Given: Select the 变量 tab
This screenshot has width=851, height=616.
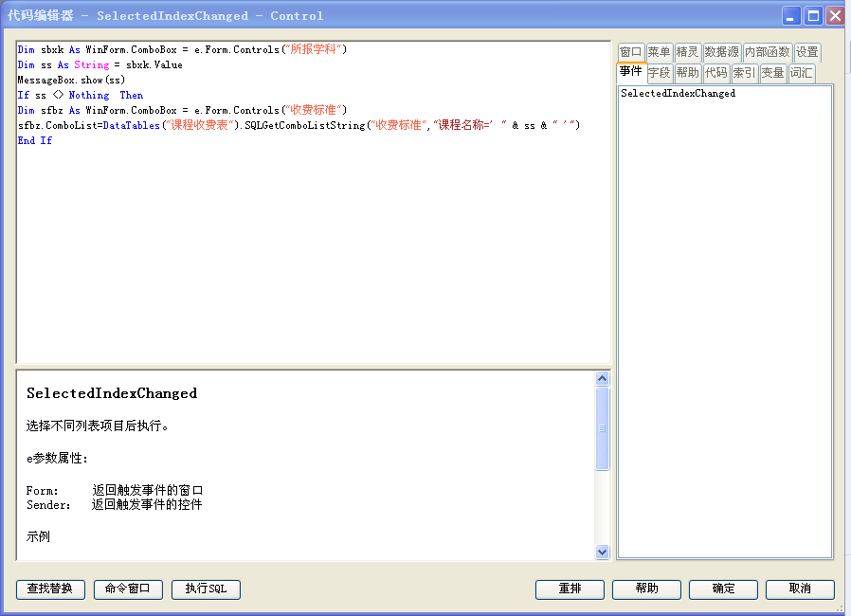Looking at the screenshot, I should pyautogui.click(x=772, y=74).
